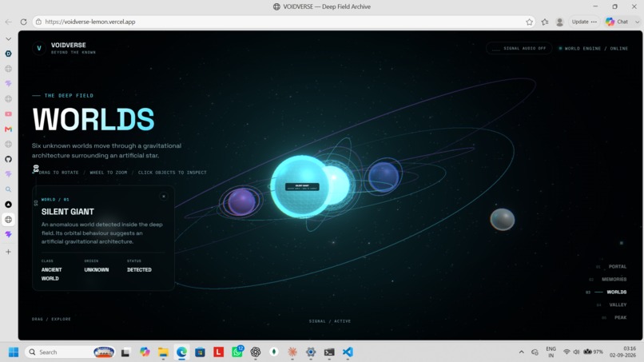Screen dimensions: 644x362
Task: Open the taskbar volume control
Action: 576,352
